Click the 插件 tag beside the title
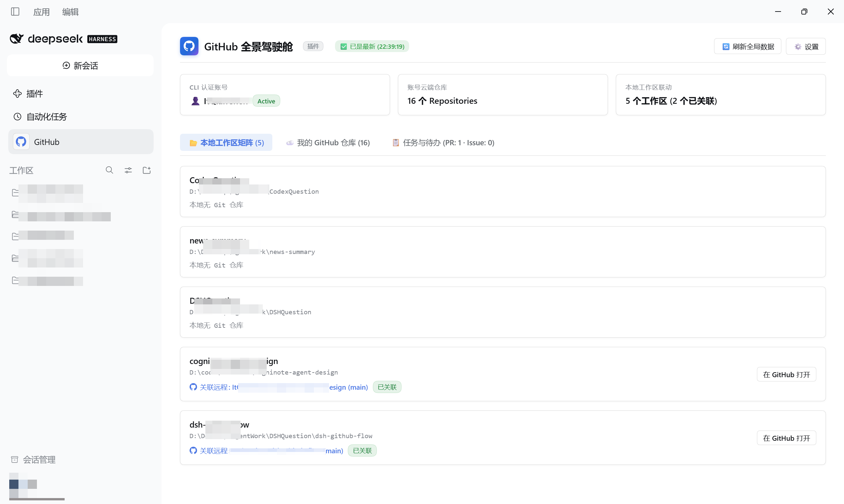 (x=313, y=46)
